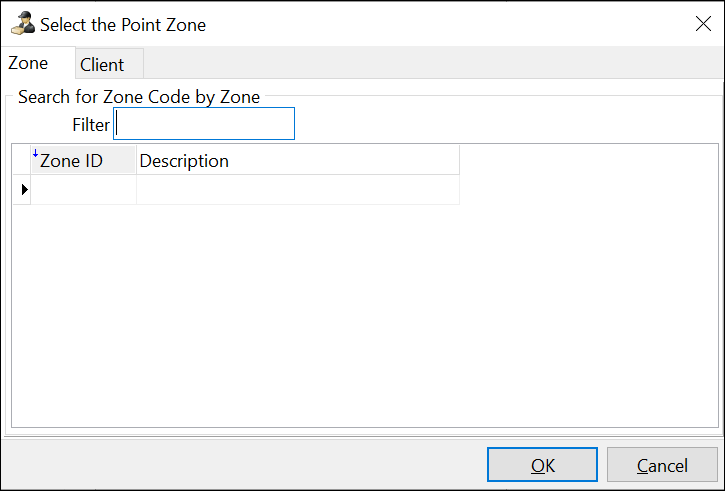Open the Client tab

tap(102, 65)
